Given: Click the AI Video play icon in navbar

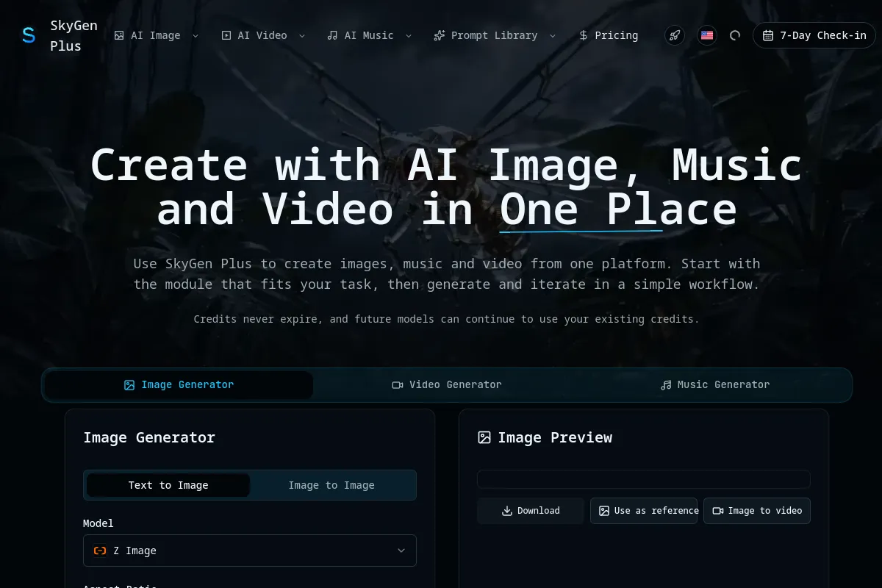Looking at the screenshot, I should [226, 35].
